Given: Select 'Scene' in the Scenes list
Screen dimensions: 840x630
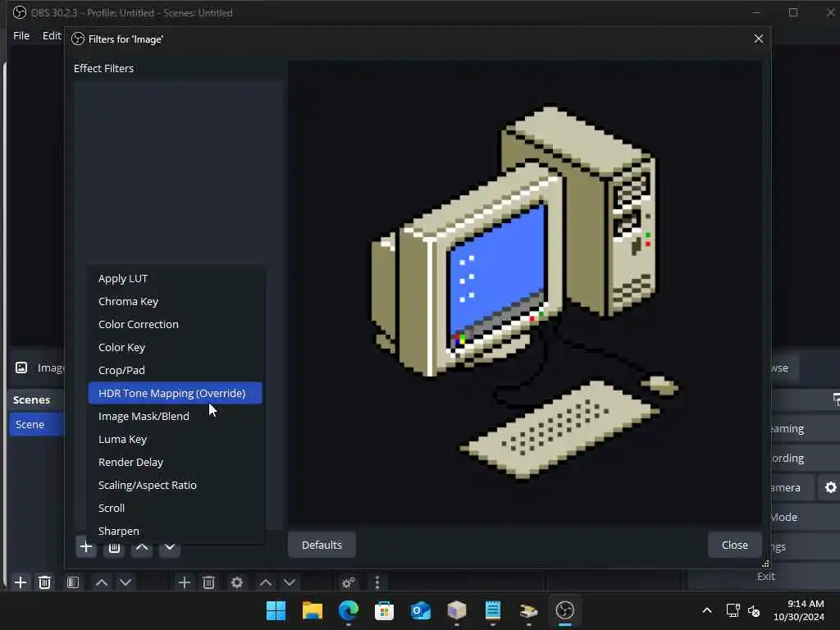Looking at the screenshot, I should click(x=36, y=424).
